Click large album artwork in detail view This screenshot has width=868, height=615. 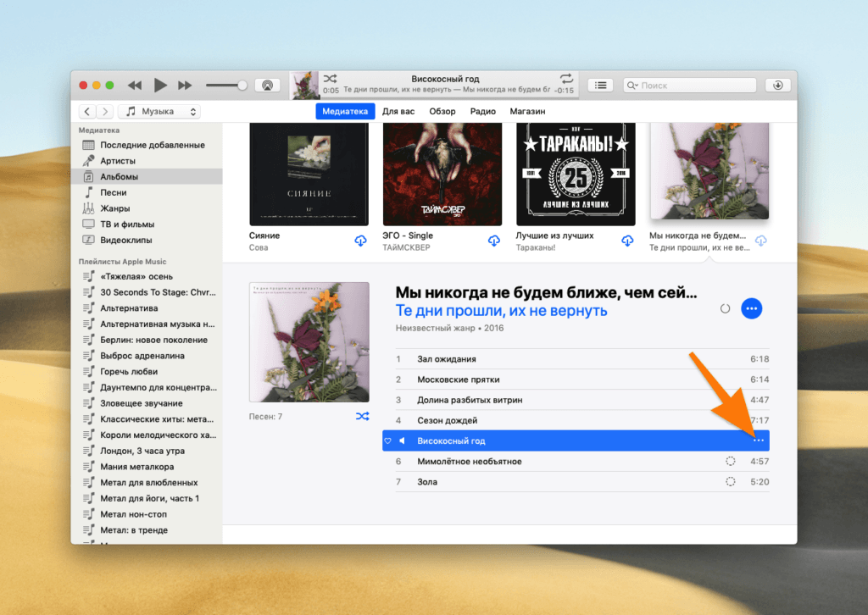coord(309,341)
